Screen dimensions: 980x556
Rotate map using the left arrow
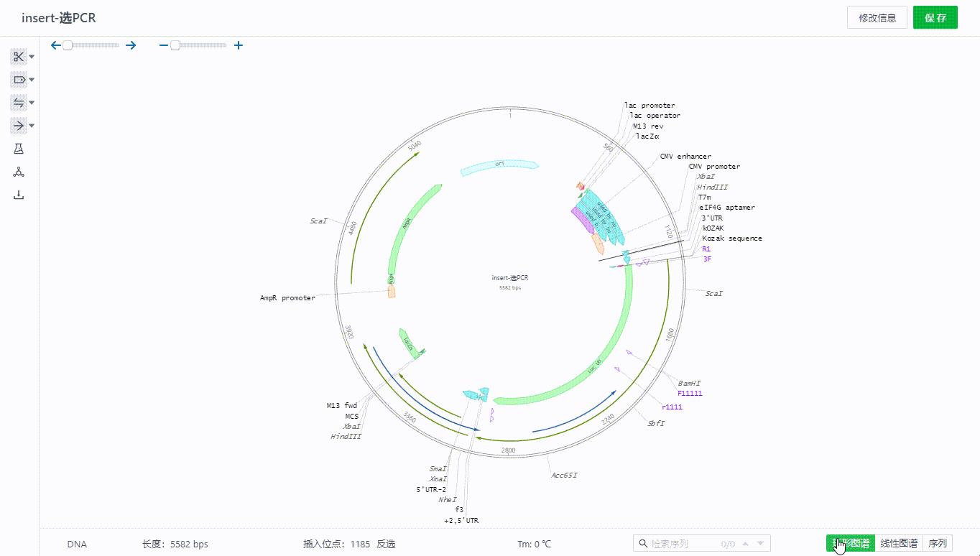coord(56,45)
